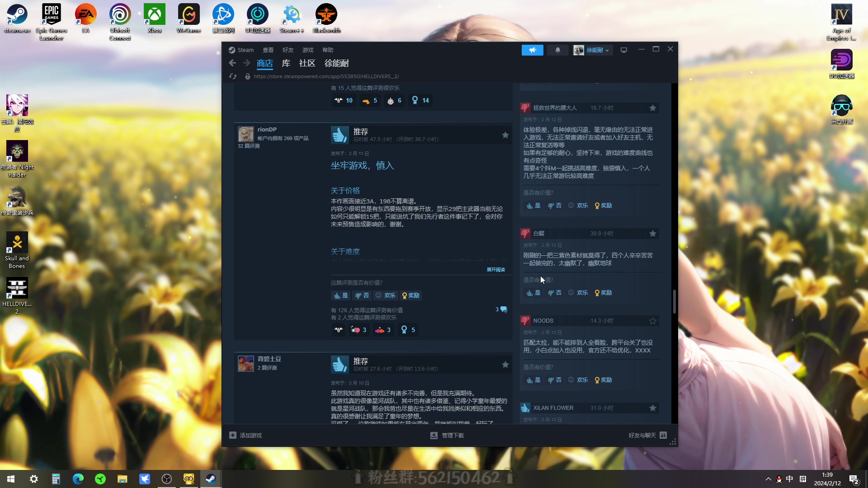Open the Steam announcements megaphone button

tap(532, 50)
